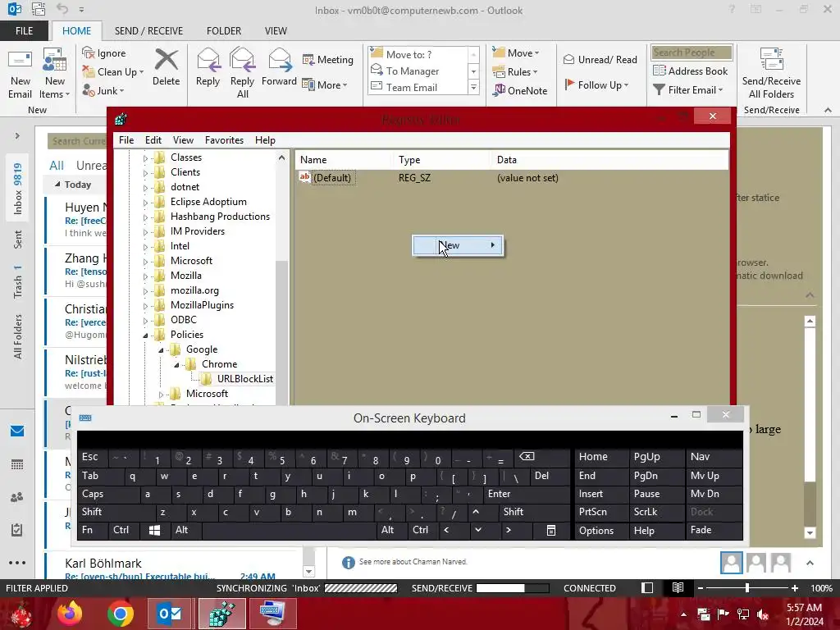Collapse the Chrome registry key
Screen dimensions: 840x630
pos(176,365)
